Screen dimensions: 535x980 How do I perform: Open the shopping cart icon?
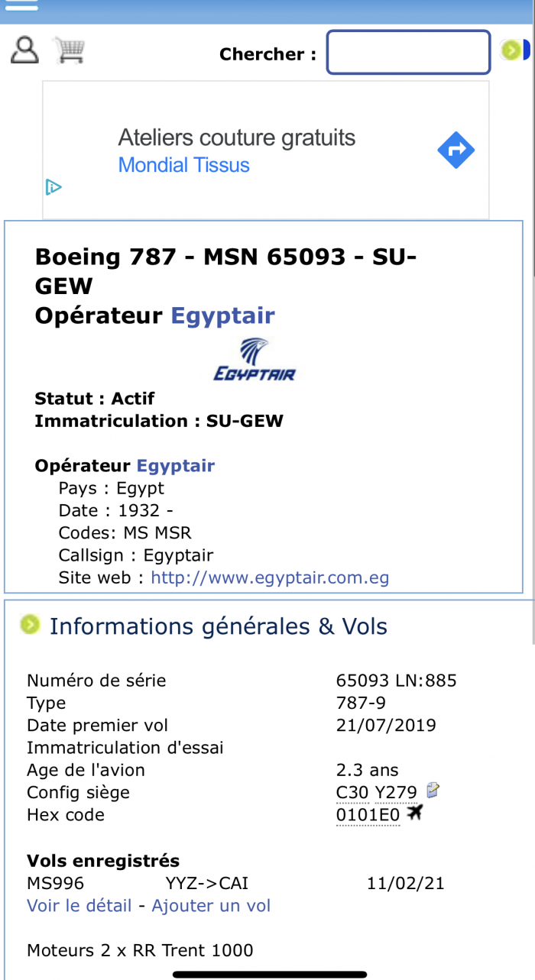tap(69, 50)
